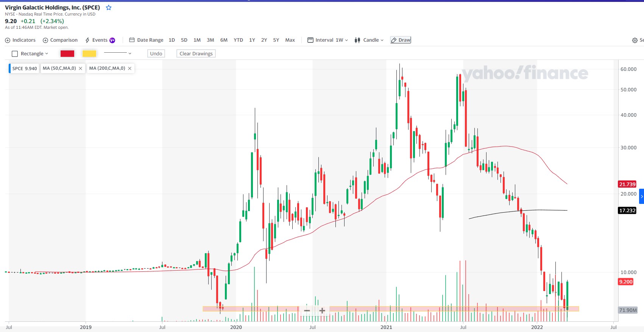Click the +0.21 price change value

tap(28, 21)
